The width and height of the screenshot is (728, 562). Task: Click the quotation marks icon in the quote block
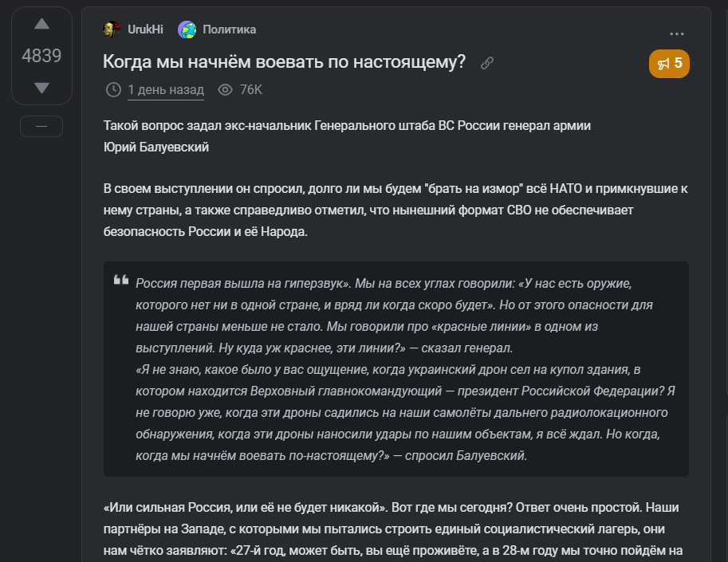[x=121, y=281]
